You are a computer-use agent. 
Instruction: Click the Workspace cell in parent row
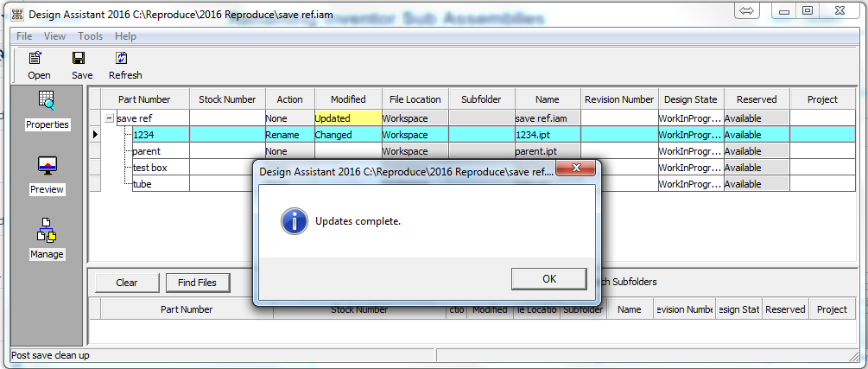[415, 150]
